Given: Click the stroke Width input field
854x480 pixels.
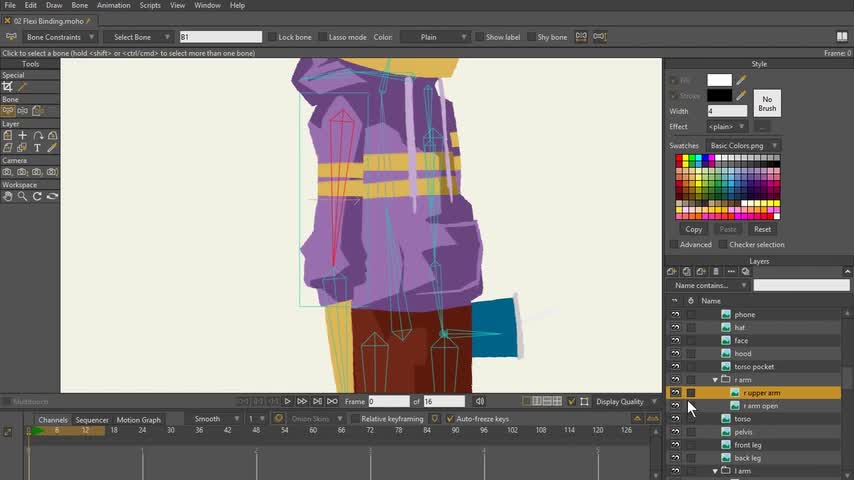Looking at the screenshot, I should click(x=725, y=111).
